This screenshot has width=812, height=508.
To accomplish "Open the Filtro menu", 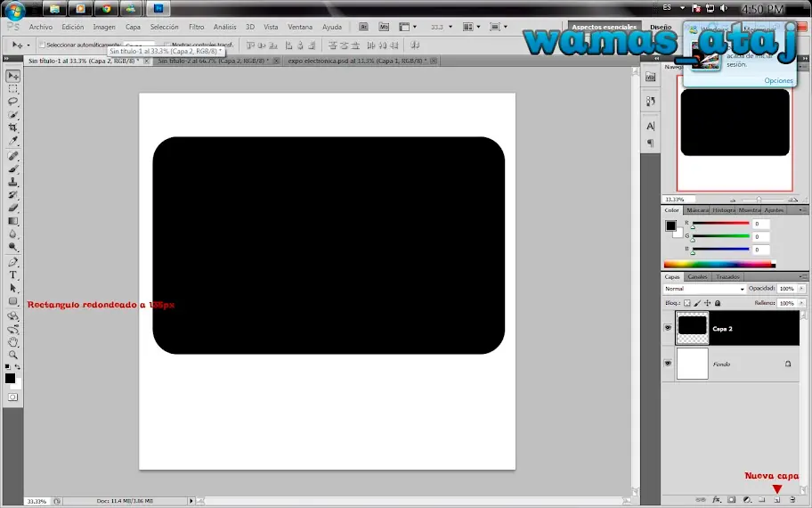I will coord(196,27).
